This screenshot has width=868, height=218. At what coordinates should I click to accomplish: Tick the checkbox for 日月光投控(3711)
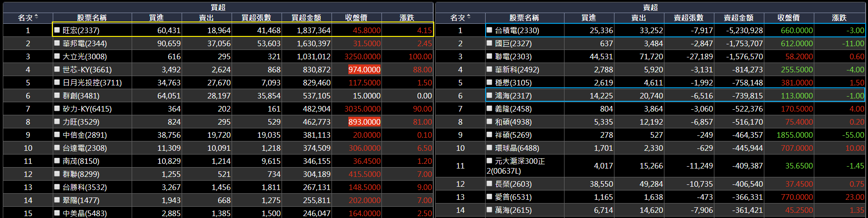coord(57,82)
